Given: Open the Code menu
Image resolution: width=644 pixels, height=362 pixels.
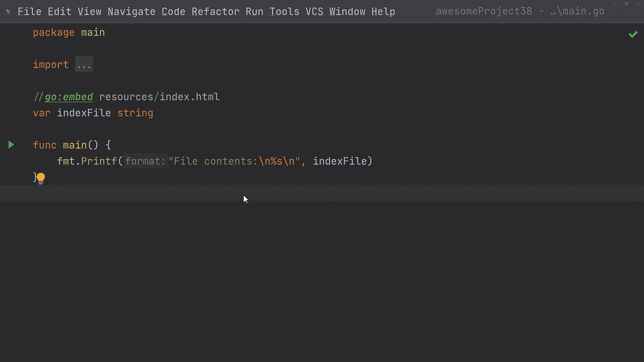Looking at the screenshot, I should pos(173,12).
